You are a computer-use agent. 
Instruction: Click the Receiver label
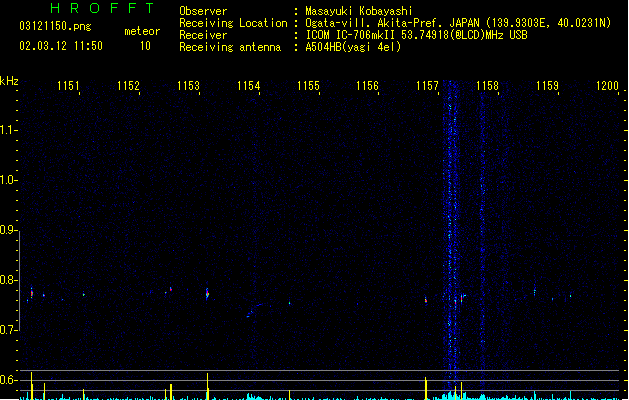click(x=203, y=35)
